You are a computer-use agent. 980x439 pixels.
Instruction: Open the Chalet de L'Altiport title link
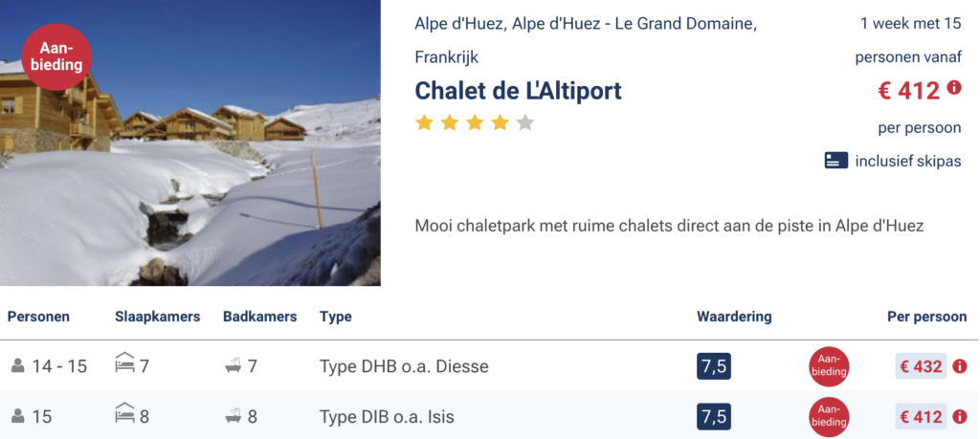coord(518,91)
